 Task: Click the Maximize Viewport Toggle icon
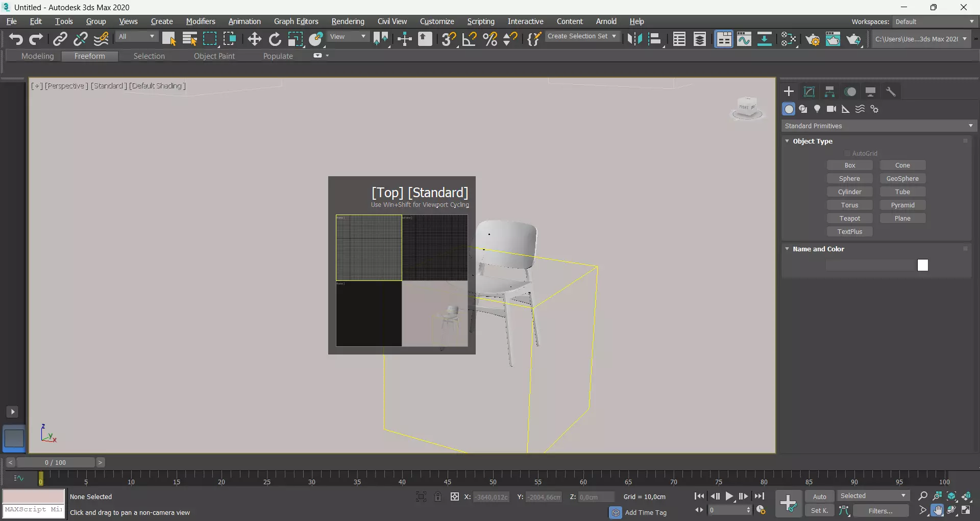pos(966,510)
